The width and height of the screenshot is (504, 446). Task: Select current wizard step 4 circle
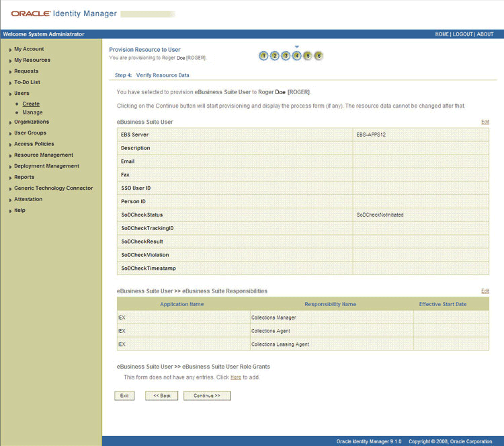pos(296,56)
